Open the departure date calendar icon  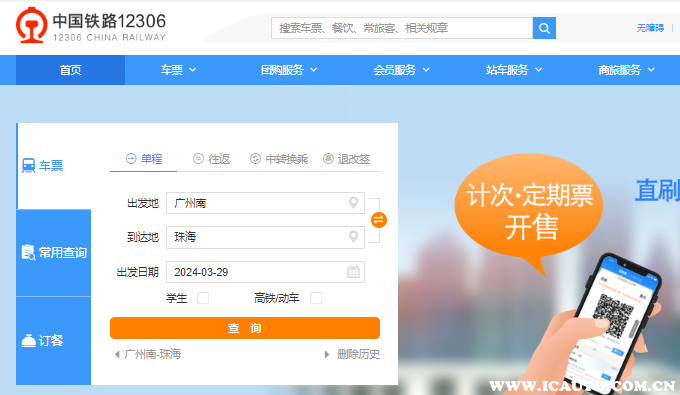[x=353, y=272]
